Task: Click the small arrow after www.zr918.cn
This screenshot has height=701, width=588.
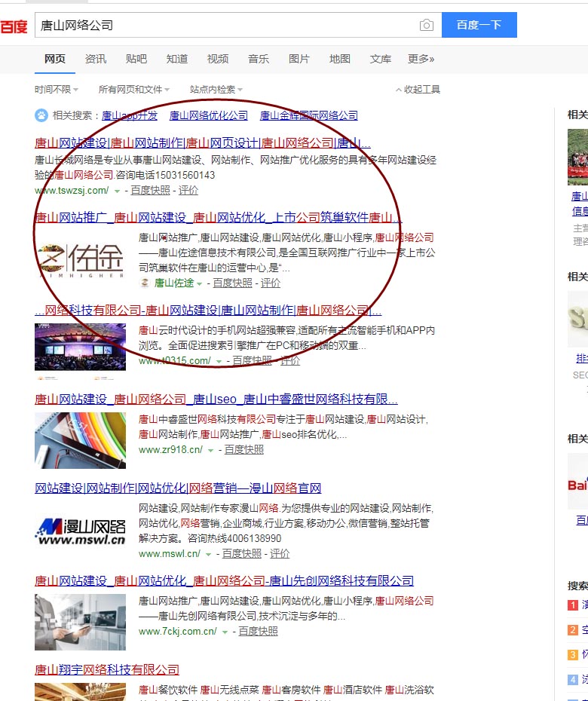Action: tap(211, 450)
